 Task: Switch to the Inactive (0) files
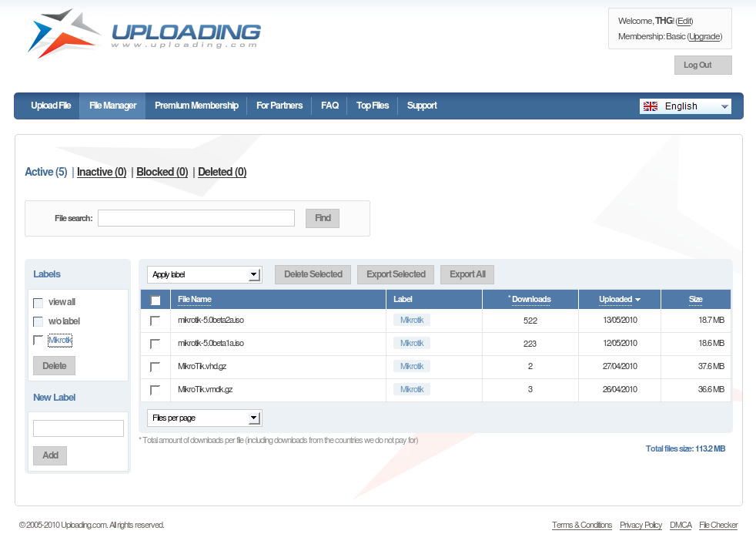click(102, 172)
